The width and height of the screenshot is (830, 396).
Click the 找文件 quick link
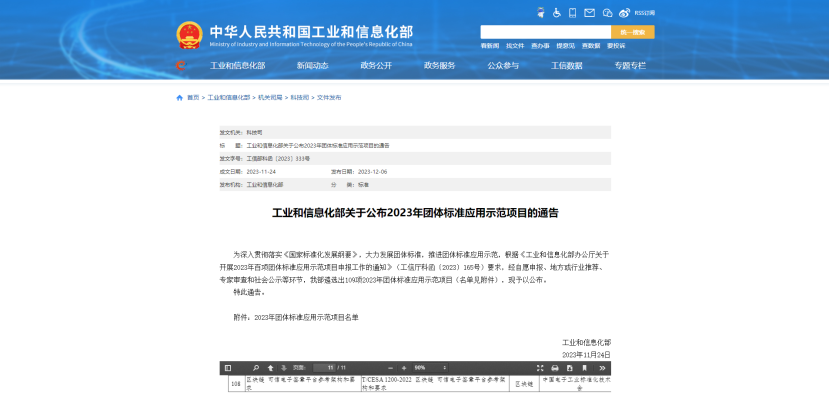tap(515, 46)
